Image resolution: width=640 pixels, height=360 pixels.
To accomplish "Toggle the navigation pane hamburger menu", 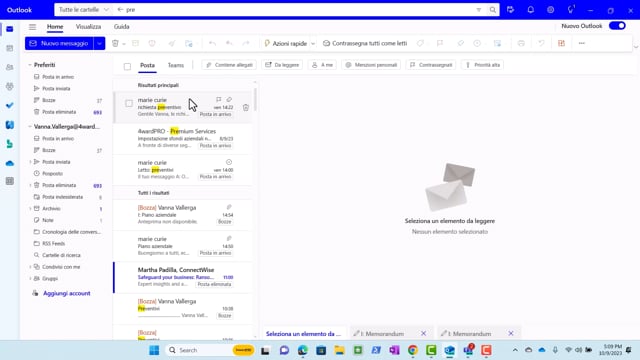I will click(x=32, y=27).
